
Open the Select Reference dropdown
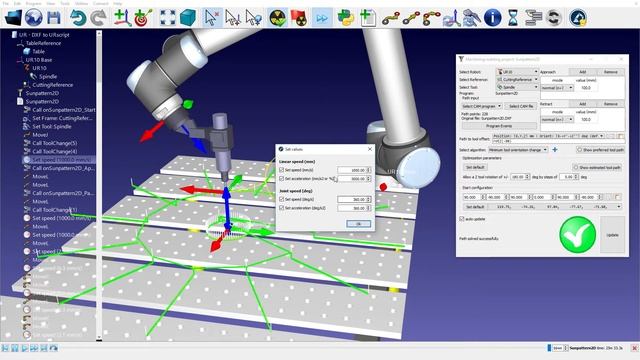tap(518, 80)
